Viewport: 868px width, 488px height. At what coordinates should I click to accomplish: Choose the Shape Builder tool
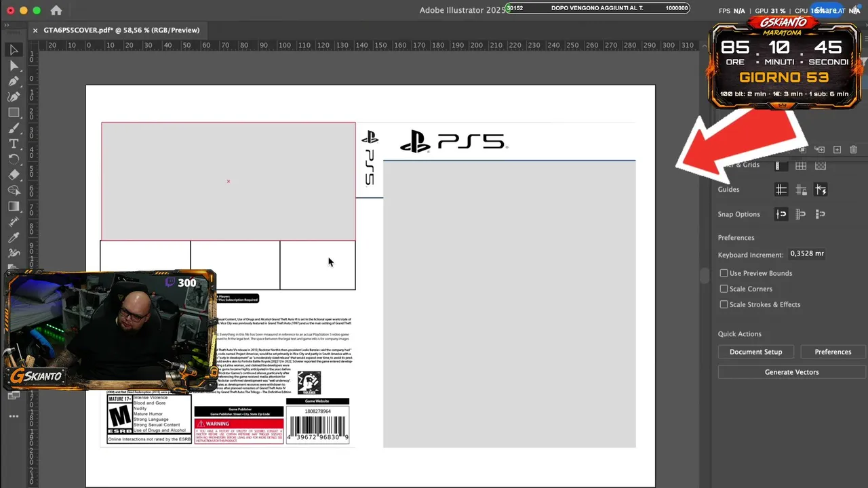(14, 190)
